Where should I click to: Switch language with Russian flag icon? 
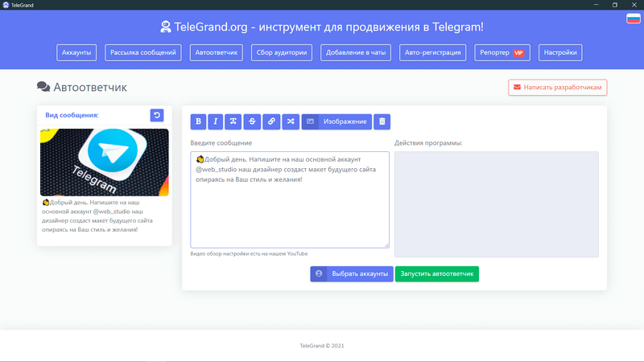coord(634,19)
